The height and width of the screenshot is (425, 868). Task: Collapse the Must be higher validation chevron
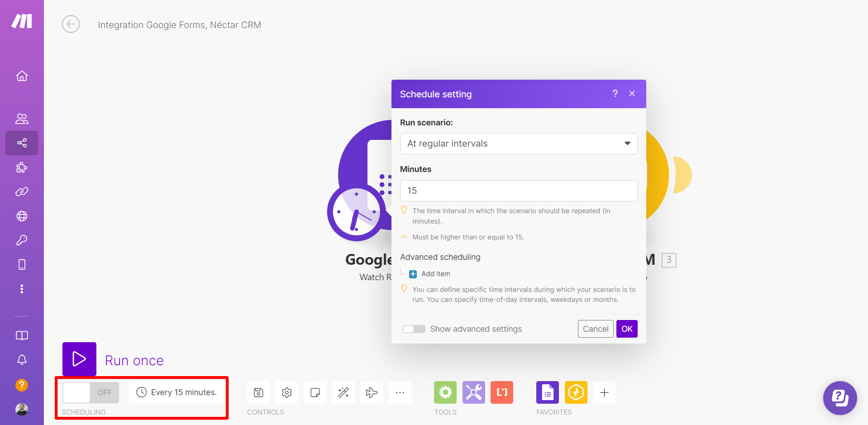click(x=405, y=237)
